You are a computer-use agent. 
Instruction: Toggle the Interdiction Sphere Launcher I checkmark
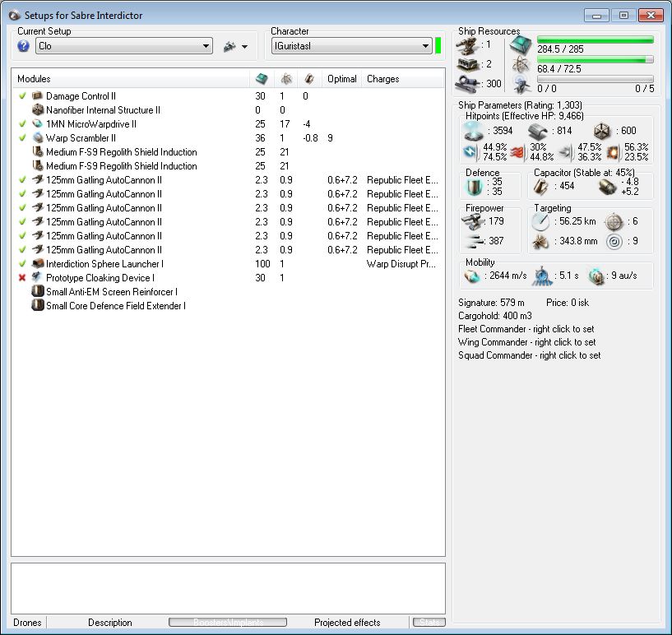pos(22,263)
